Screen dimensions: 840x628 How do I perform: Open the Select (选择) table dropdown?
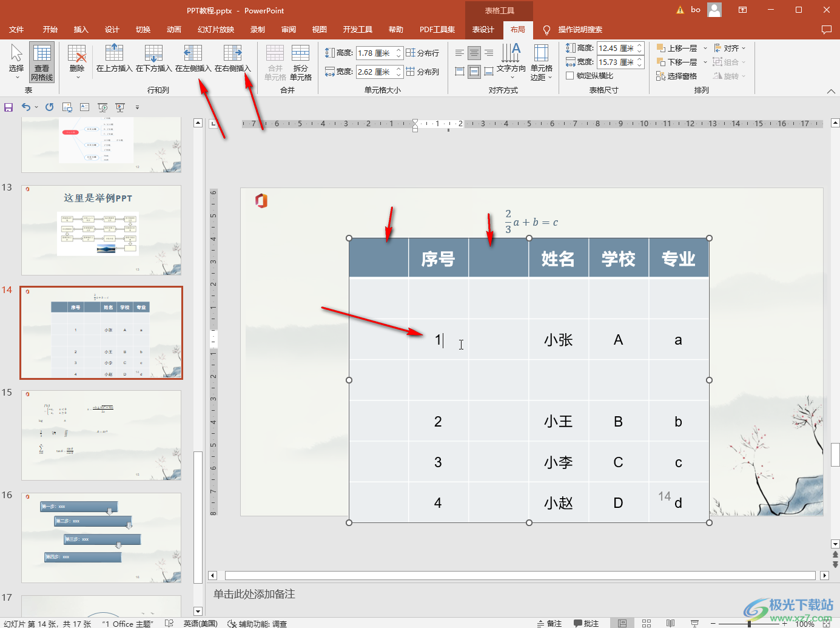pyautogui.click(x=16, y=62)
